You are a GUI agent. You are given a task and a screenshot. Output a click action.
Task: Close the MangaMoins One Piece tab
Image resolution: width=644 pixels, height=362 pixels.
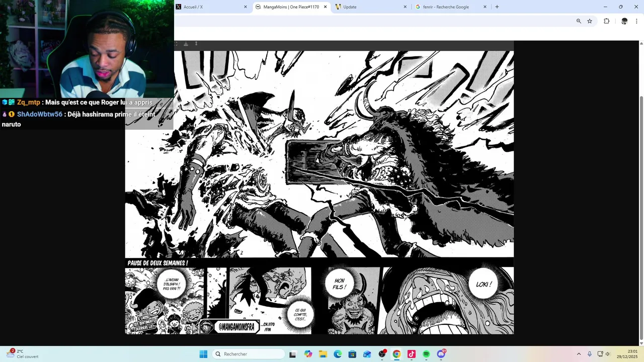[x=325, y=7]
